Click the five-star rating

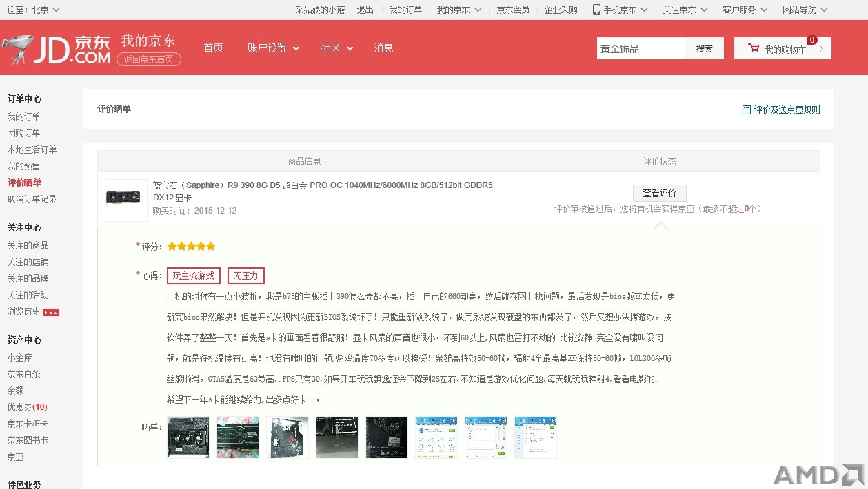191,246
